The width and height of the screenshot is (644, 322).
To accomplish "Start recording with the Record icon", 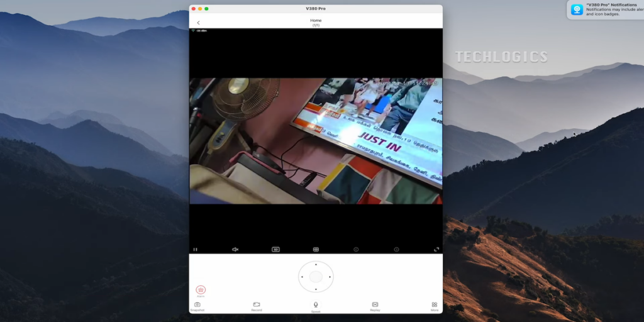I will click(x=257, y=305).
